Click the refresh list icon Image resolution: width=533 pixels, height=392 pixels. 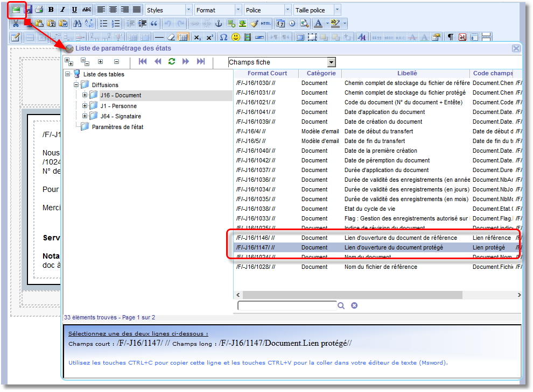[x=172, y=62]
